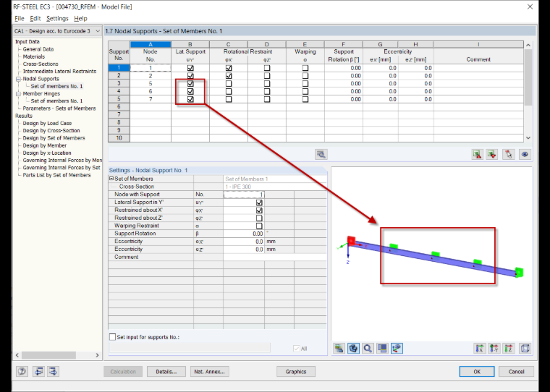Screen dimensions: 550x392
Task: Click the table vertical scrollbar thumb
Action: coord(528,77)
